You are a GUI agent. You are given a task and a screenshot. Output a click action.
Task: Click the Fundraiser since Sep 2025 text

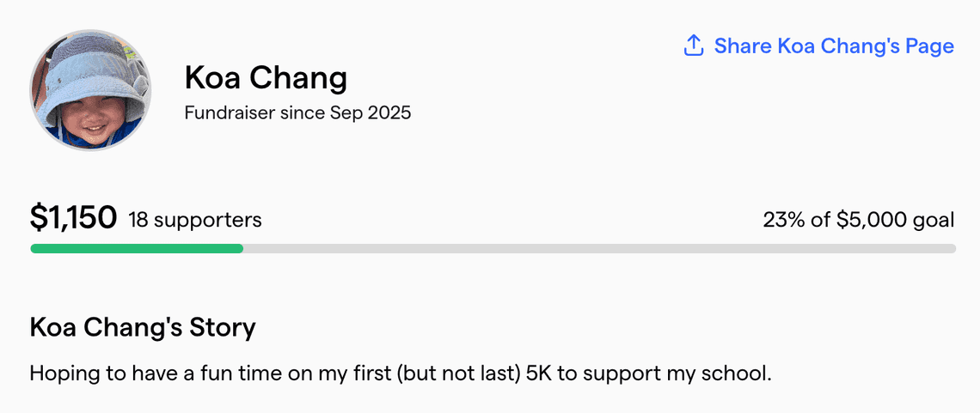click(x=297, y=112)
